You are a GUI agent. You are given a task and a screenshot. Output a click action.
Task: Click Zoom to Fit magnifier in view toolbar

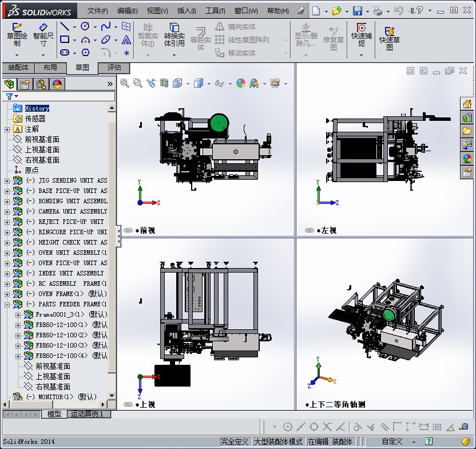coord(125,83)
